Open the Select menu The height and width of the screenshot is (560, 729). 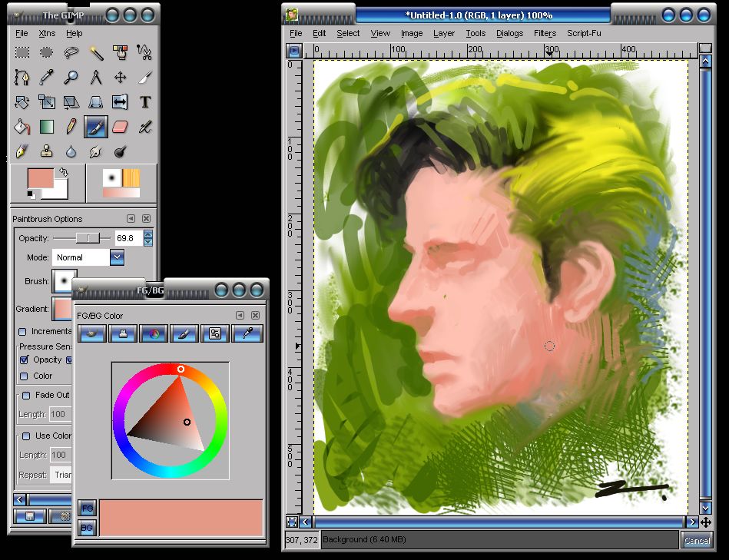[x=348, y=33]
